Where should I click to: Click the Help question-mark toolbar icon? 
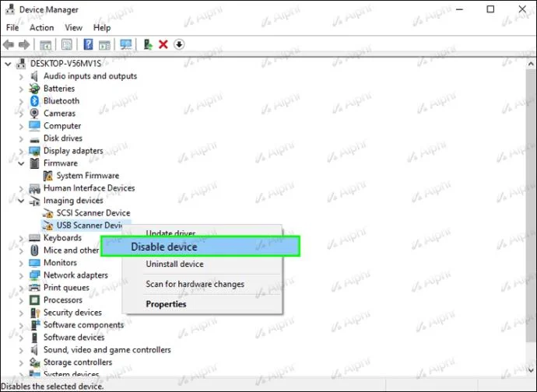tap(88, 44)
